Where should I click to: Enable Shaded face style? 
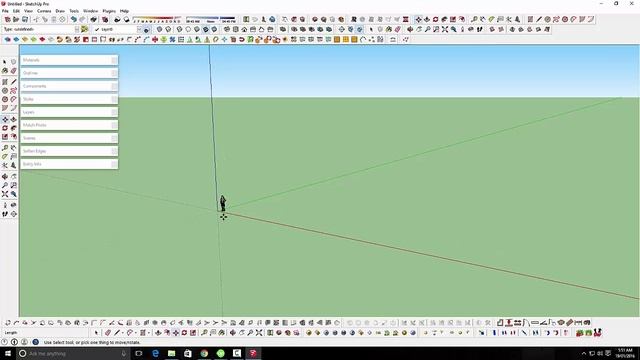click(197, 29)
